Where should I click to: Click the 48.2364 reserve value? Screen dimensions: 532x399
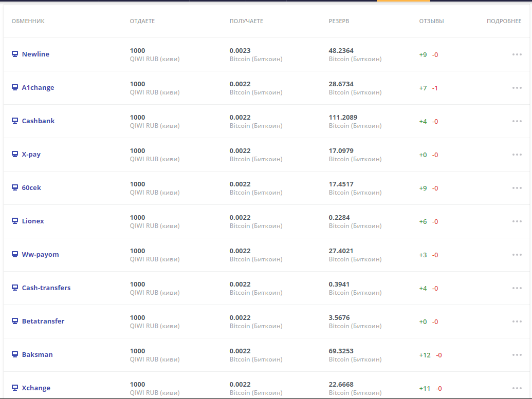click(341, 50)
